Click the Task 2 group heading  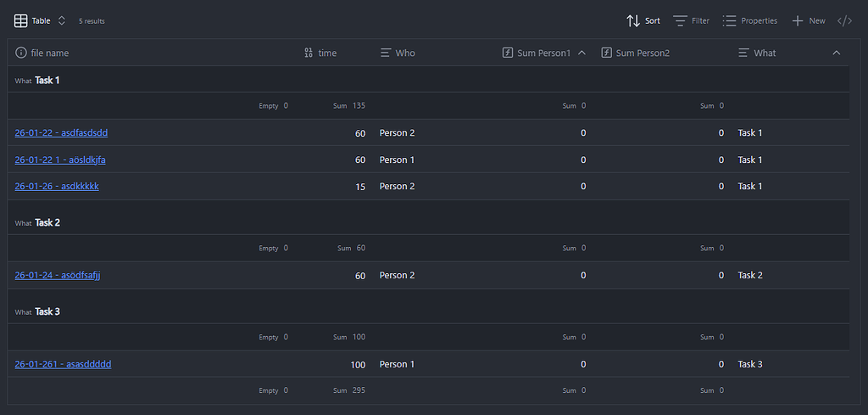pyautogui.click(x=47, y=222)
